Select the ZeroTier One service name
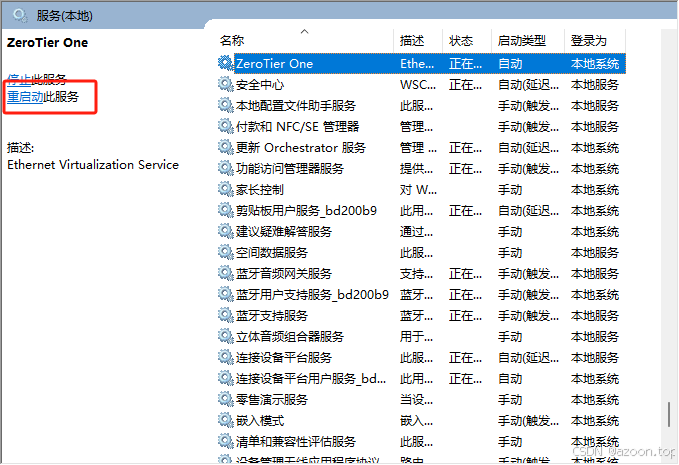679x465 pixels. [x=275, y=64]
